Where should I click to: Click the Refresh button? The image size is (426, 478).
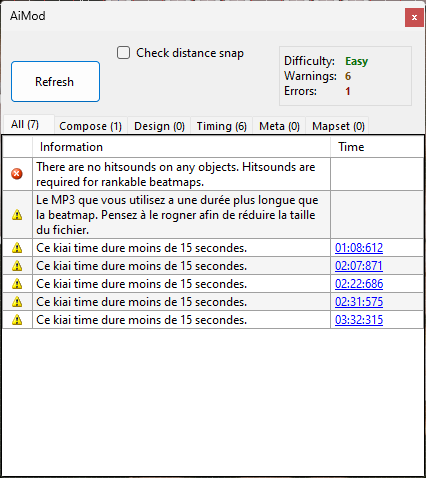55,81
